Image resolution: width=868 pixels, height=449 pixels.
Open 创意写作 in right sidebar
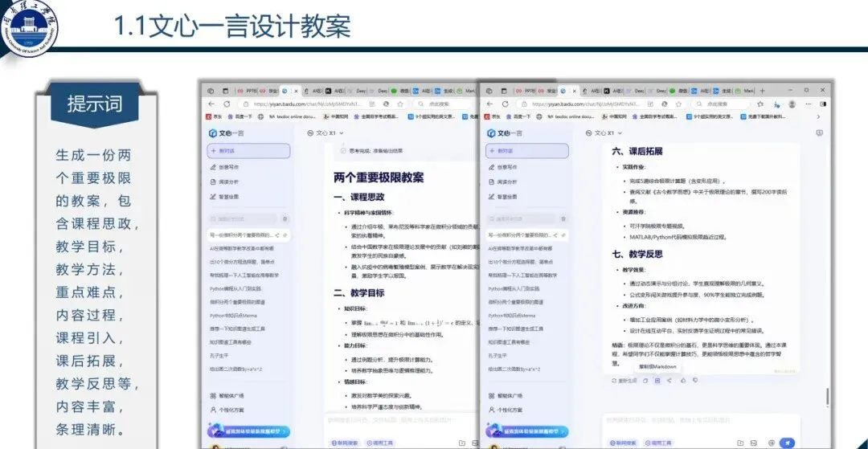tap(502, 166)
